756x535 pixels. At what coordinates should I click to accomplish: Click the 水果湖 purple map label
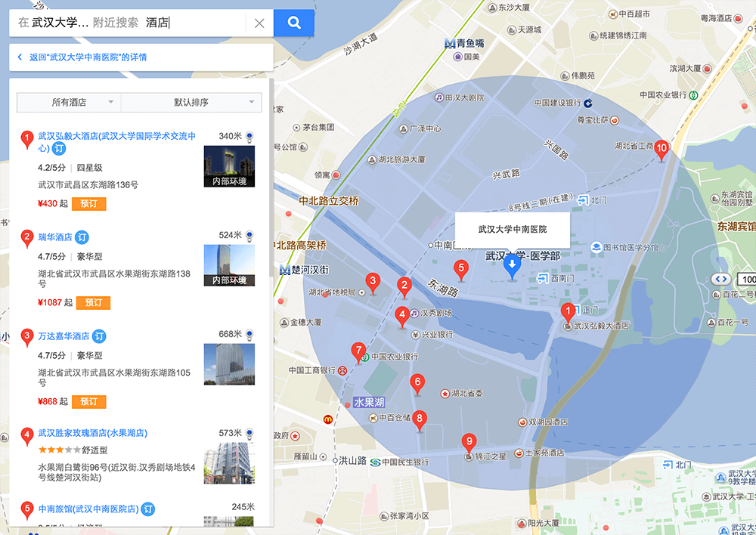(369, 402)
